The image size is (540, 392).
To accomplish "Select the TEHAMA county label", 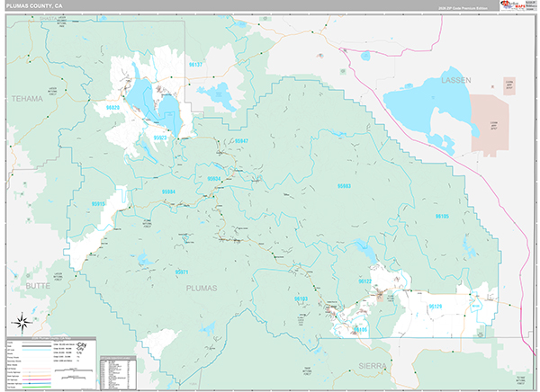I will 27,99.
